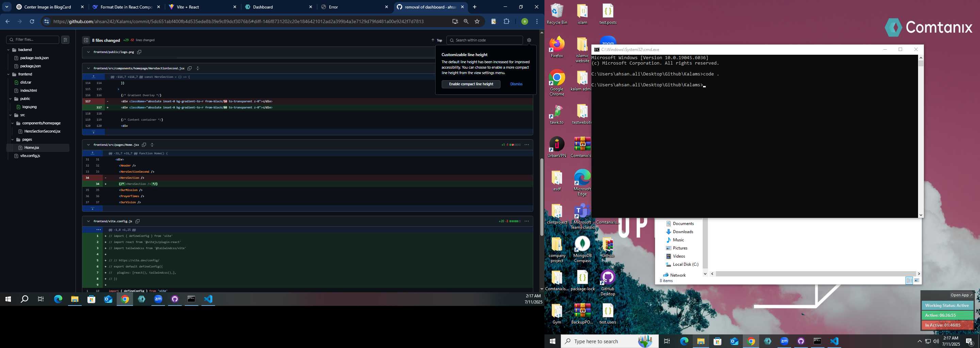980x348 pixels.
Task: Collapse the backend folder in file tree
Action: click(x=9, y=50)
